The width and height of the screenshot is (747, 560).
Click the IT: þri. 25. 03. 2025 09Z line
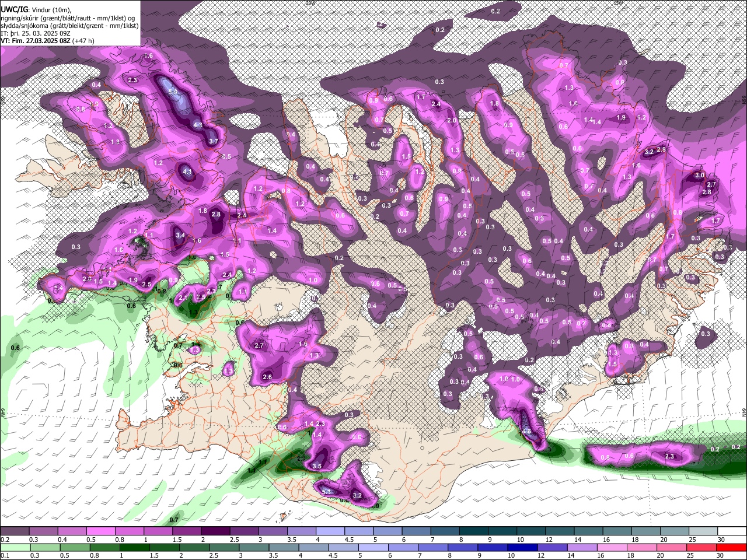click(36, 33)
